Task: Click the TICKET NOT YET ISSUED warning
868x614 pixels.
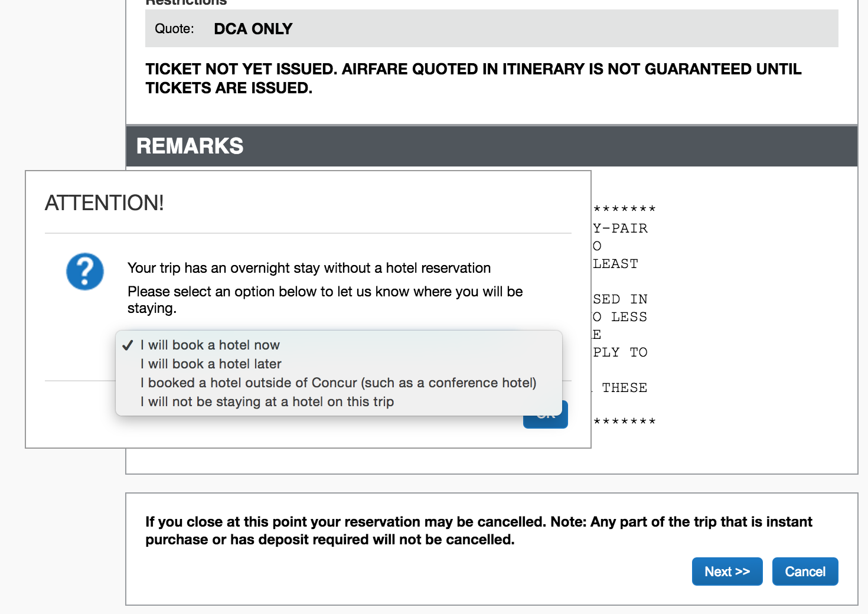Action: click(x=472, y=79)
